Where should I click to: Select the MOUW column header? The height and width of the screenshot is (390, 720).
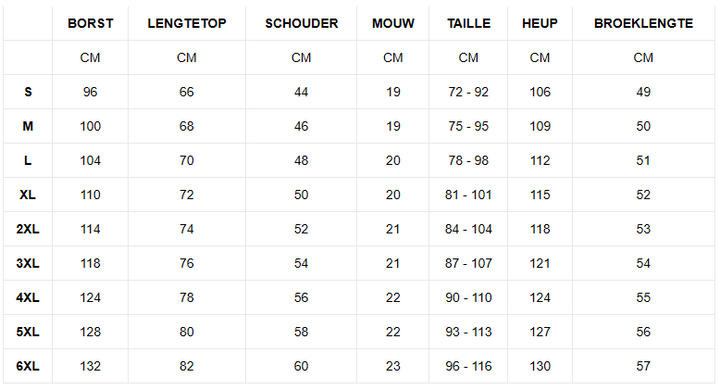(393, 23)
